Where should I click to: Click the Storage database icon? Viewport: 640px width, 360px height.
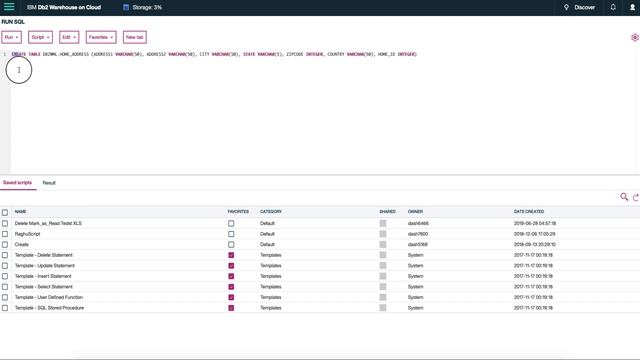[x=126, y=7]
